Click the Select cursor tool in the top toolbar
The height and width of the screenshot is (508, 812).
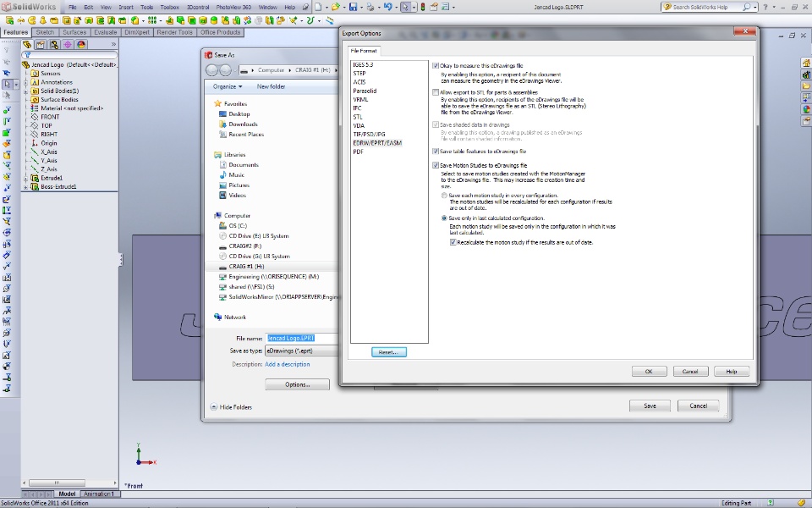point(405,7)
